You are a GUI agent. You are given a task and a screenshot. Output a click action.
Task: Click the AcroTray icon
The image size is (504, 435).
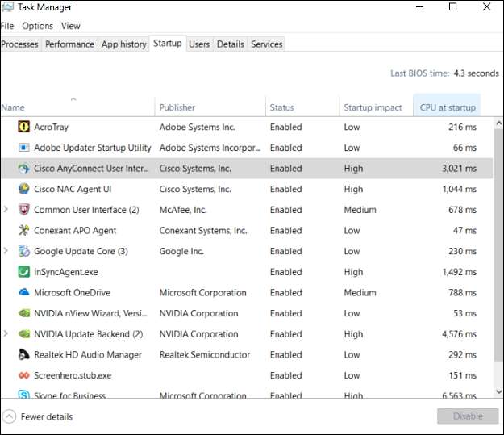[x=23, y=128]
